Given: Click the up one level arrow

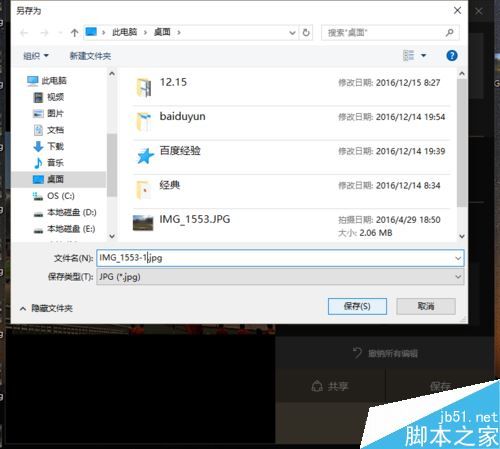Looking at the screenshot, I should 74,32.
